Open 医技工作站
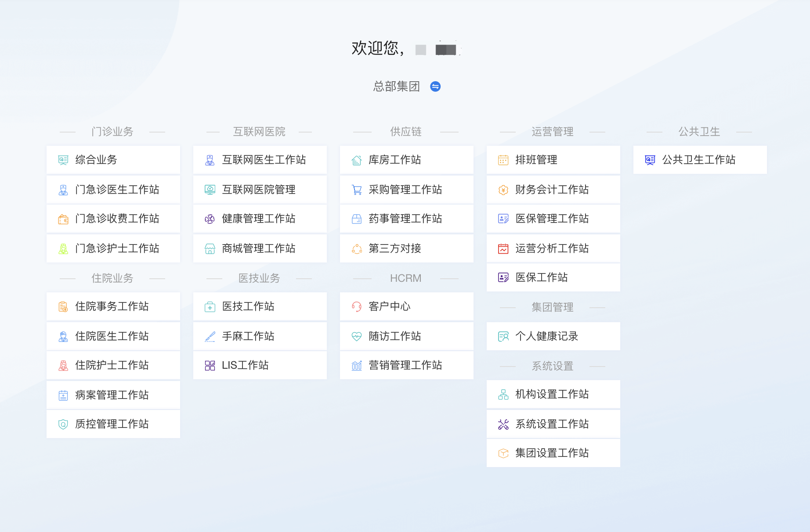The width and height of the screenshot is (810, 532). click(x=260, y=306)
